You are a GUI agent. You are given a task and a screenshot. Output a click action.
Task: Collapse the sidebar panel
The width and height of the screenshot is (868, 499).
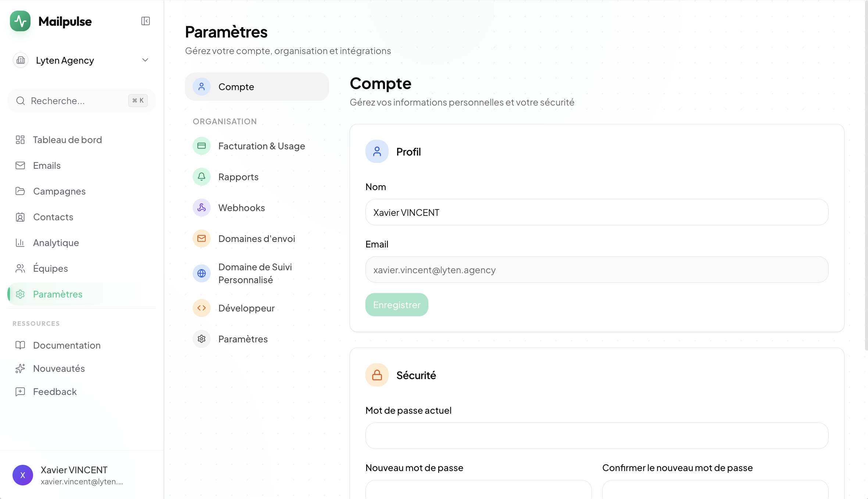(x=145, y=21)
